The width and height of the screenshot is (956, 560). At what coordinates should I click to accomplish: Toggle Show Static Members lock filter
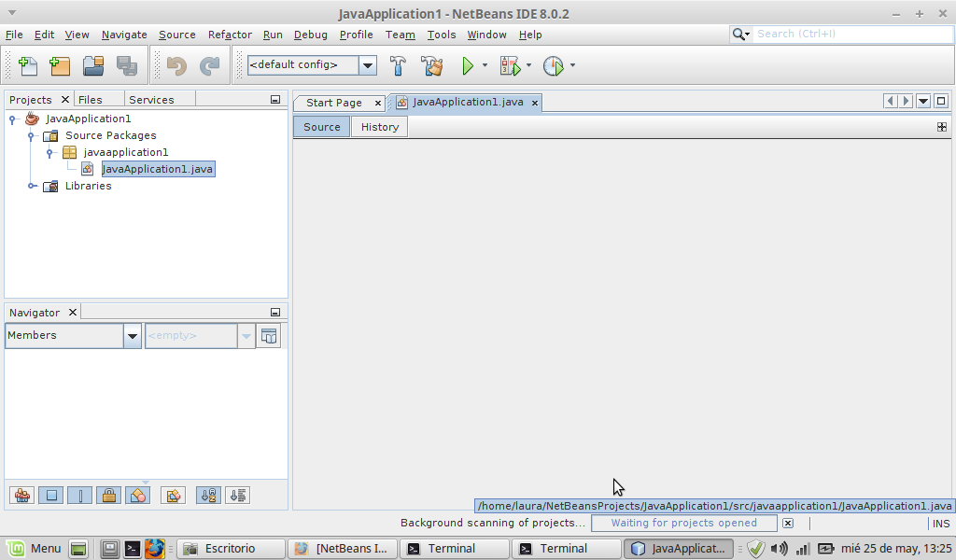click(109, 496)
